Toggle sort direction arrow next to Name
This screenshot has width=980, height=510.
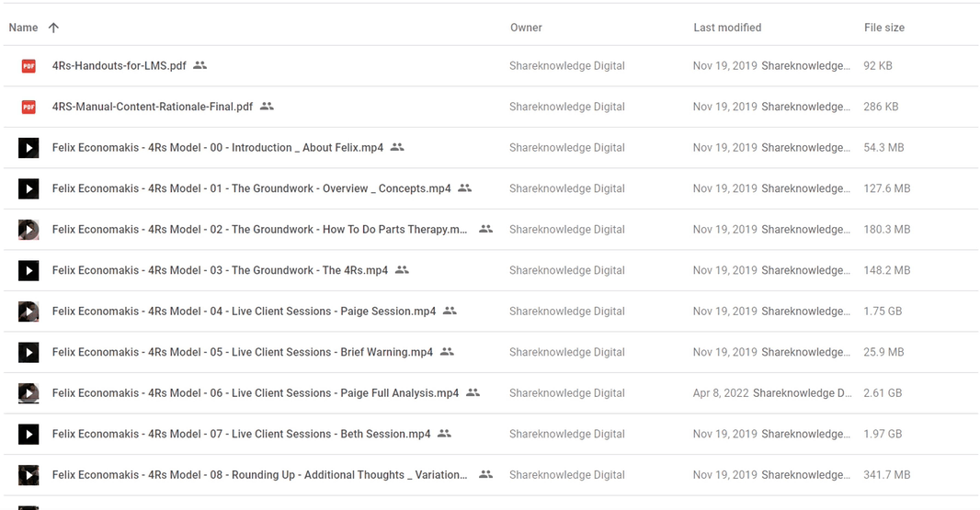[53, 28]
